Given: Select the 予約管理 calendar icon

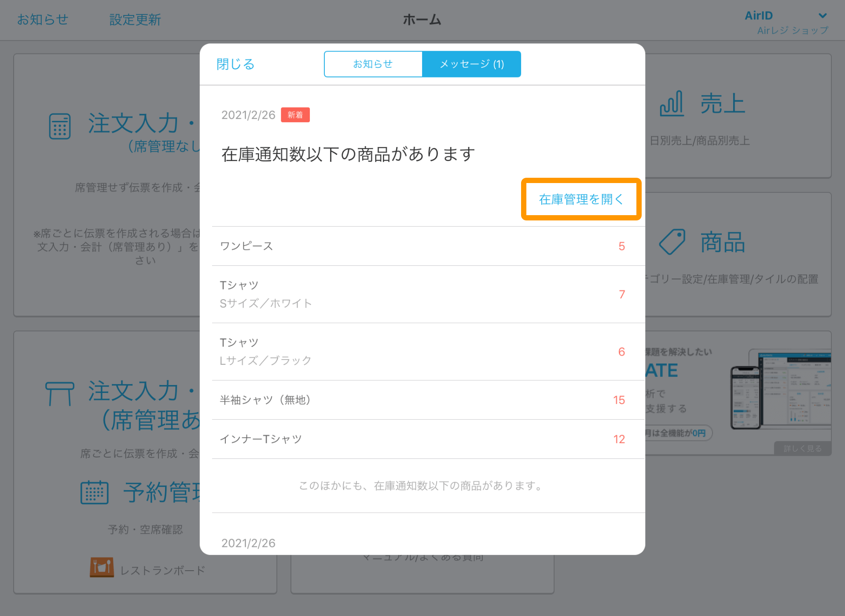Looking at the screenshot, I should point(95,492).
